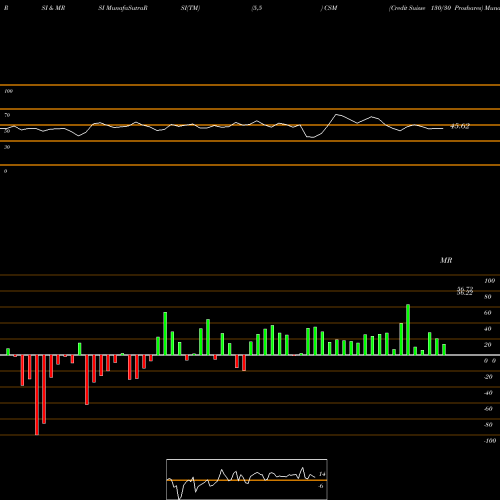Screen dimensions: 500x500
Task: Click the '-6' label in mini chart
Action: (321, 486)
